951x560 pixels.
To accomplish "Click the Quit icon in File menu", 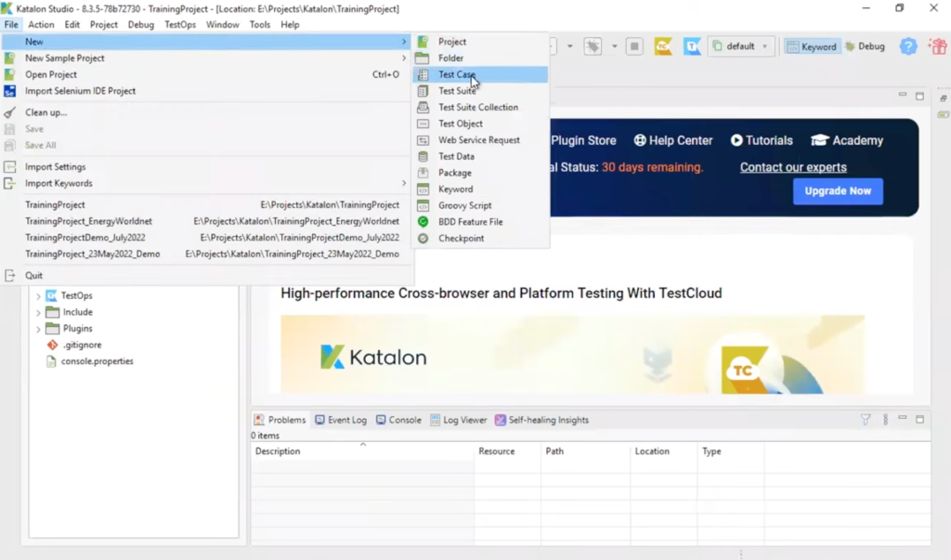I will 9,276.
